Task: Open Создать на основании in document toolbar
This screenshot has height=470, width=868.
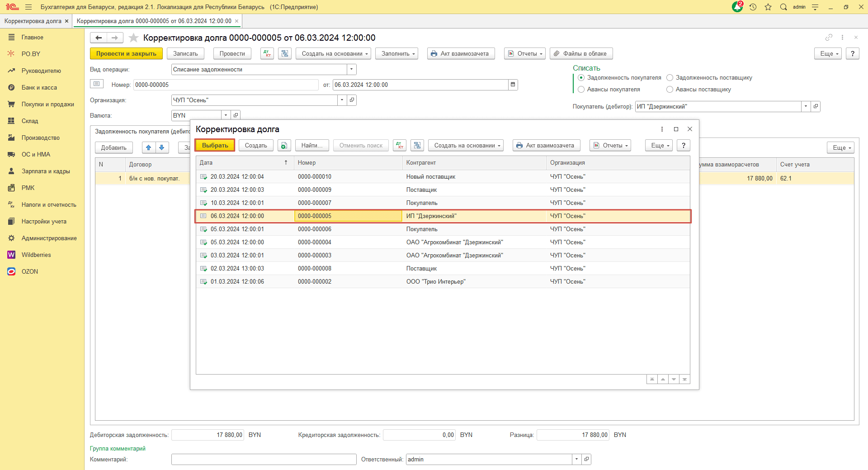Action: 334,53
